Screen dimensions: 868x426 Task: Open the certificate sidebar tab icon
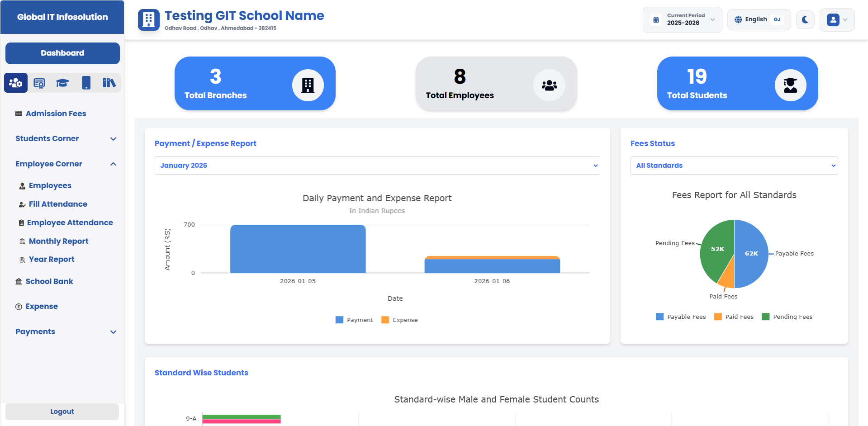pyautogui.click(x=39, y=83)
